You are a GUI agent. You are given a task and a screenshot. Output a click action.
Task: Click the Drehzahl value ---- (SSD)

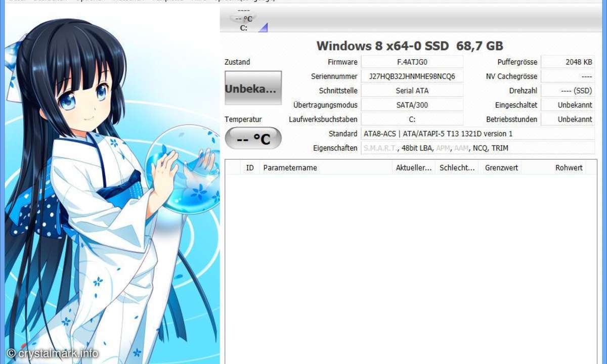(568, 91)
